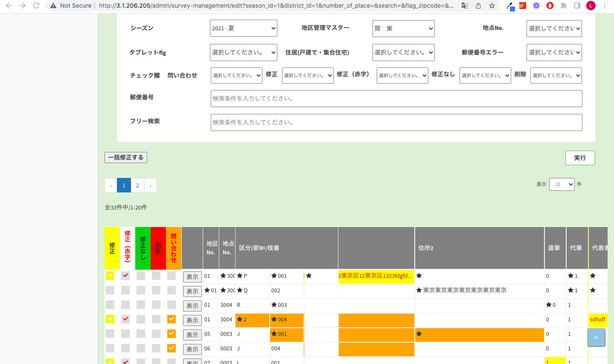Image resolution: width=614 pixels, height=364 pixels.
Task: Select page 1 in pagination
Action: pyautogui.click(x=124, y=185)
